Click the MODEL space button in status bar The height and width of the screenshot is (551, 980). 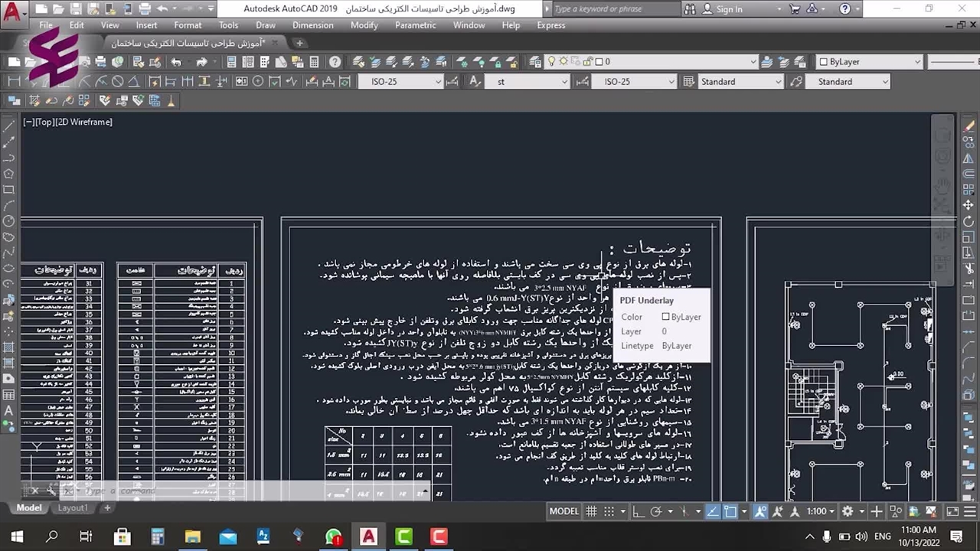pyautogui.click(x=564, y=511)
